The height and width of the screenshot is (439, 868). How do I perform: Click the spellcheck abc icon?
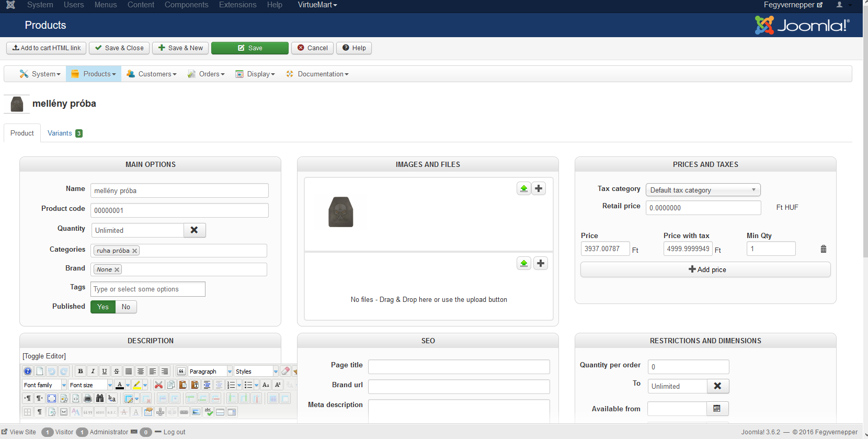point(208,412)
